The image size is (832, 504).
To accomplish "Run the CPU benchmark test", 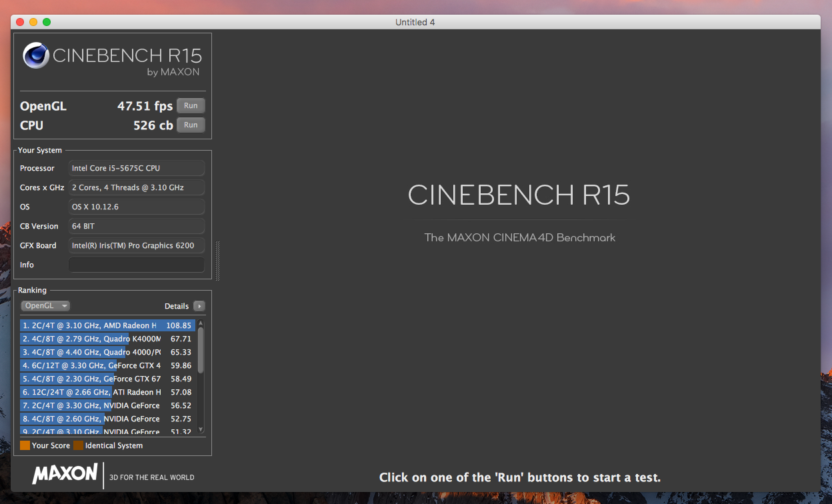I will pyautogui.click(x=191, y=125).
